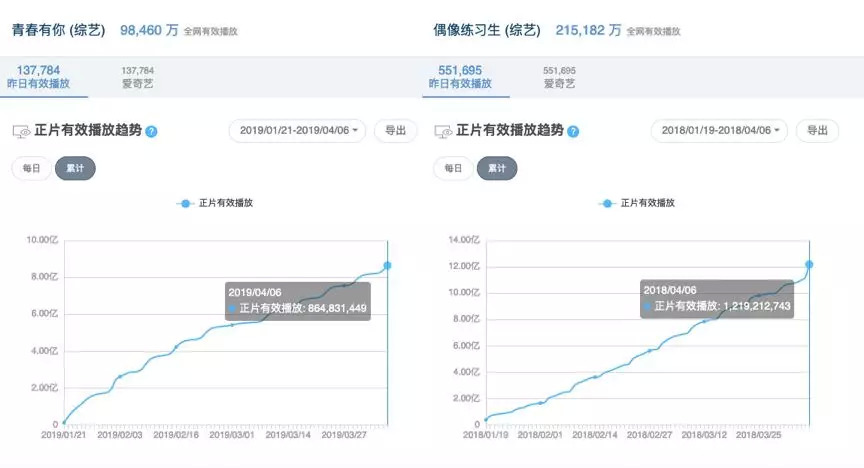
Task: Open the 2018/01/19-2018/04/06 date range dropdown
Action: (x=720, y=130)
